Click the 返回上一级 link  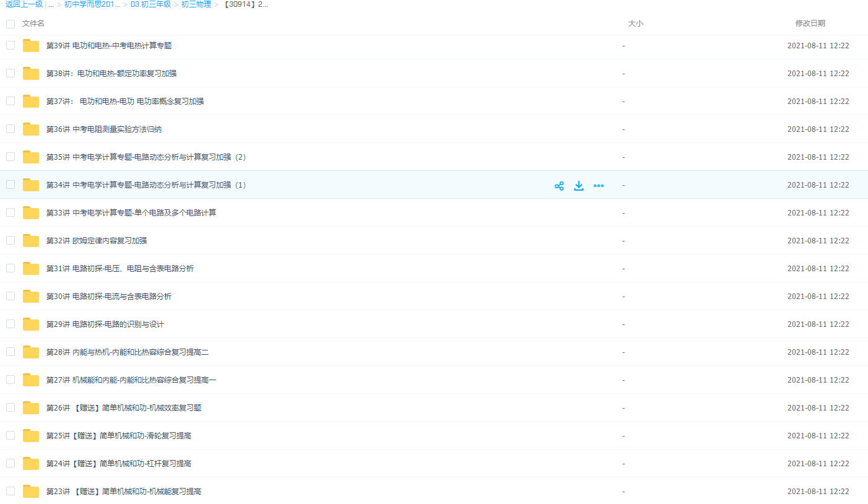(x=24, y=4)
